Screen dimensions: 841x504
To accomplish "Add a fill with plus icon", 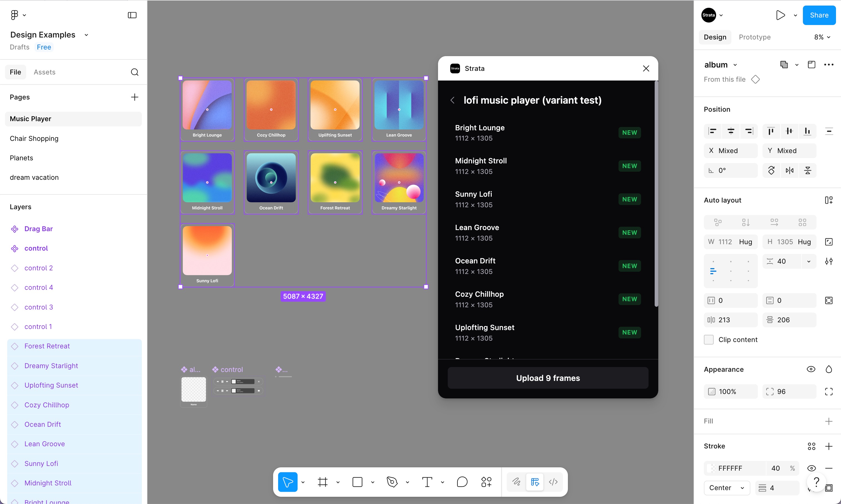I will coord(829,421).
